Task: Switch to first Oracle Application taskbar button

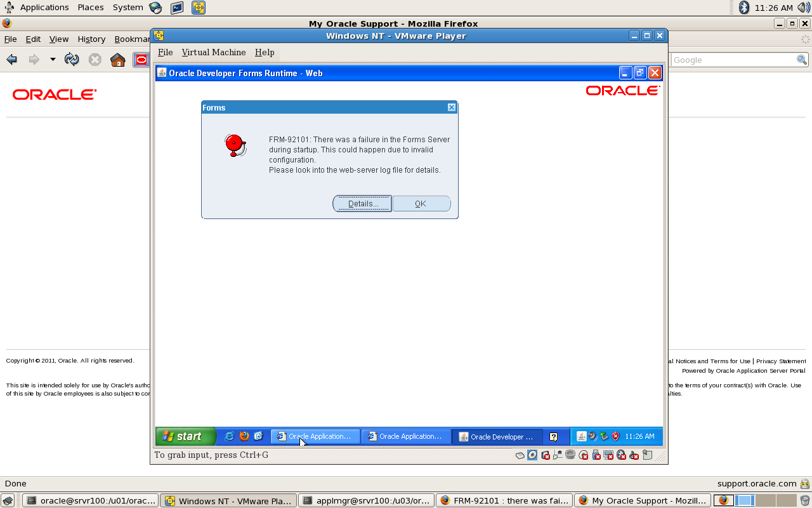Action: pos(315,436)
